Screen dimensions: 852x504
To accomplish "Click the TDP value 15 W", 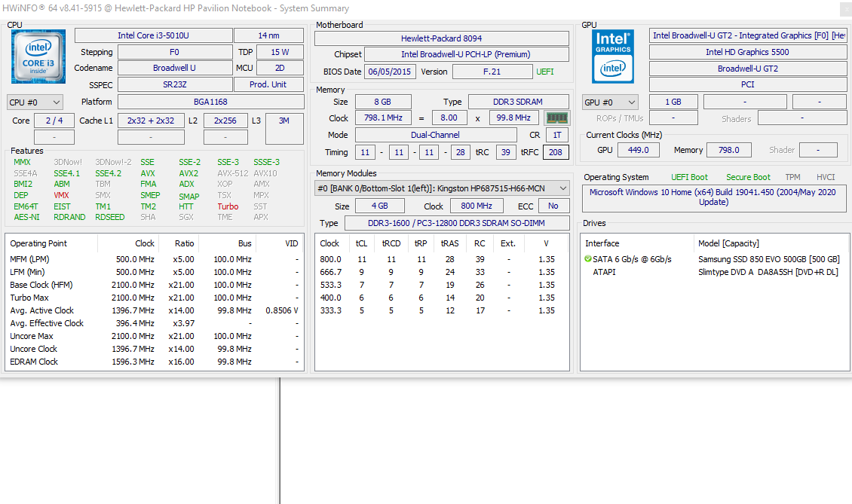I will [x=280, y=52].
